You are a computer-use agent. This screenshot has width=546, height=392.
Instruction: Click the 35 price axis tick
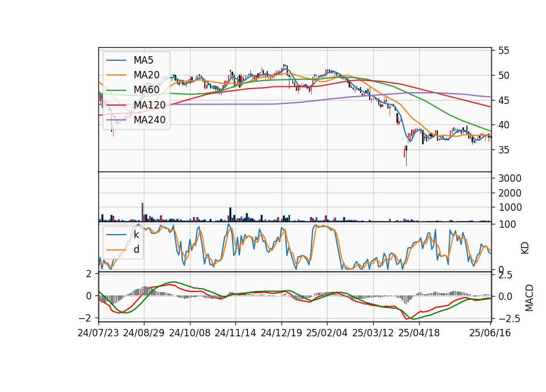click(x=503, y=150)
